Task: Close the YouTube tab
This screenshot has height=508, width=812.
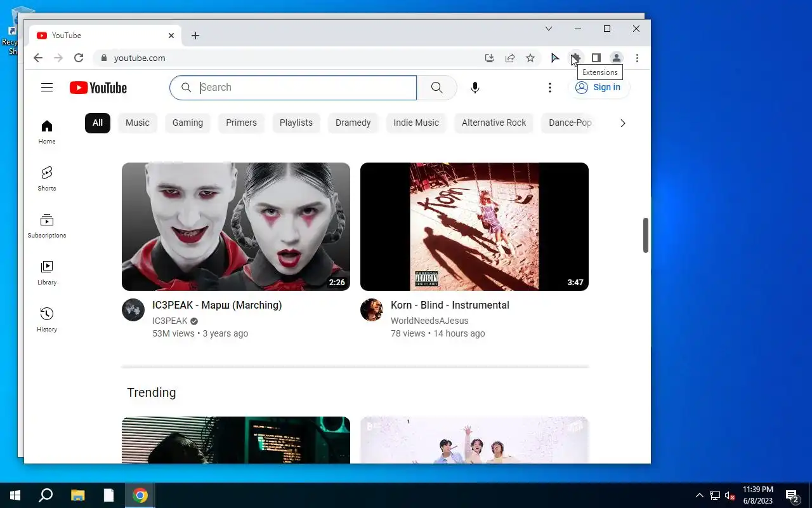Action: (171, 36)
